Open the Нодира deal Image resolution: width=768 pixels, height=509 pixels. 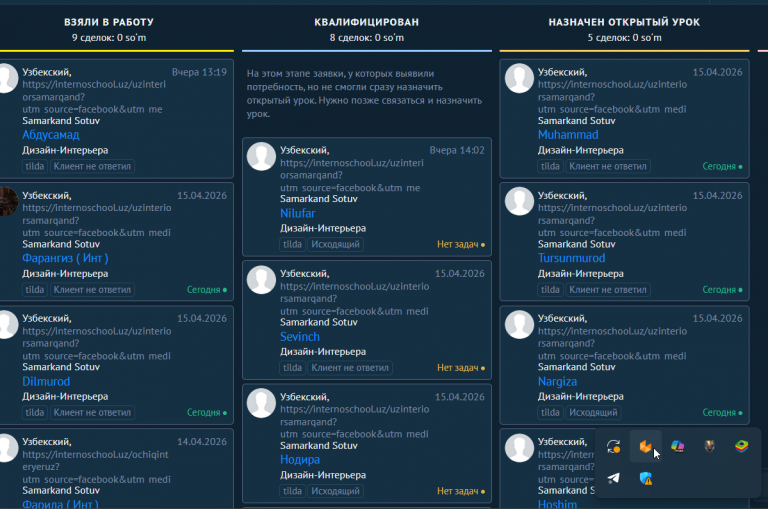pyautogui.click(x=300, y=460)
